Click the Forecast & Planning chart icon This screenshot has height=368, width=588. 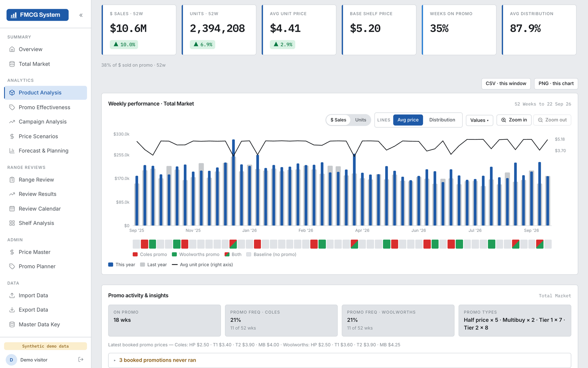[x=12, y=151]
